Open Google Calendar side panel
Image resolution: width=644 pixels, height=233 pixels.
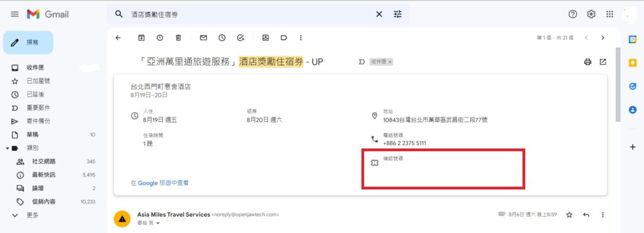point(633,40)
